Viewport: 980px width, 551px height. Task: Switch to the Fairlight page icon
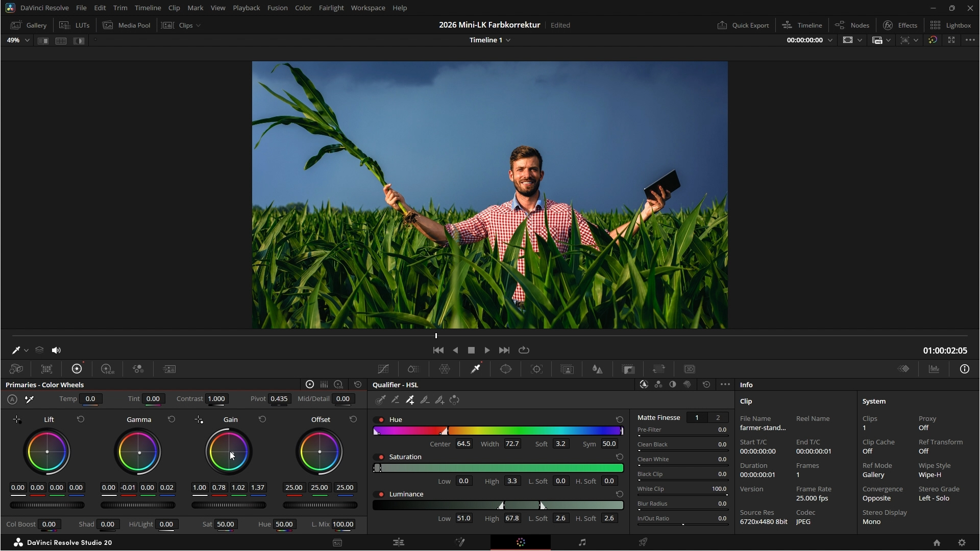click(582, 542)
